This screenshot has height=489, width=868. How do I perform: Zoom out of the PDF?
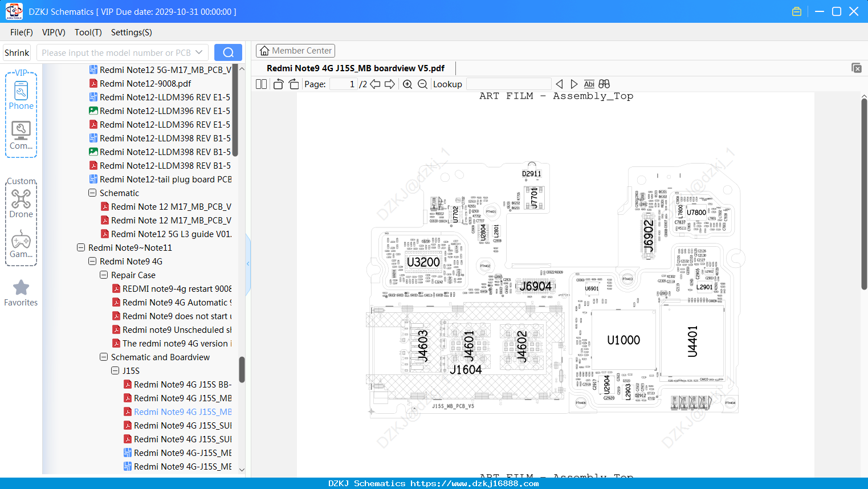pyautogui.click(x=422, y=84)
